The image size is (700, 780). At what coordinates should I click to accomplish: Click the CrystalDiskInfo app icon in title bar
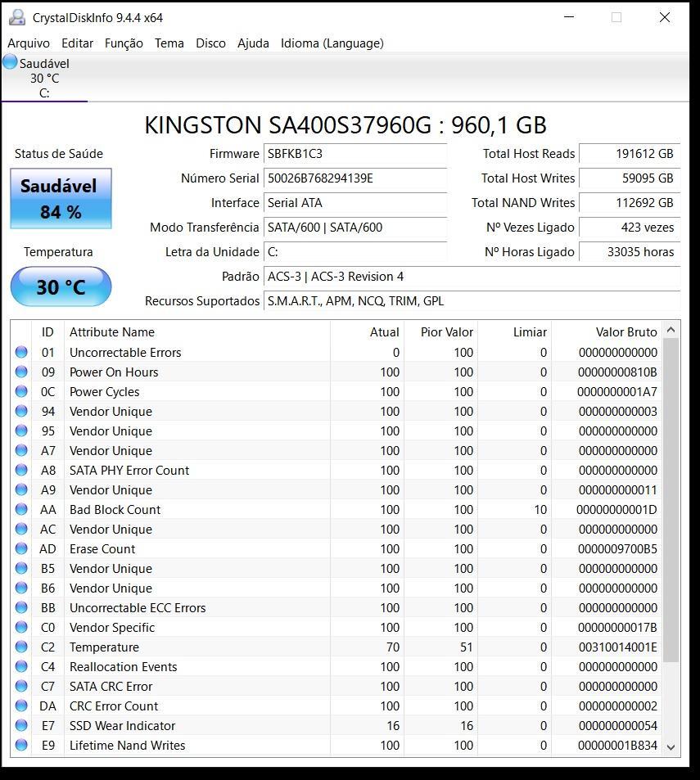[x=17, y=17]
